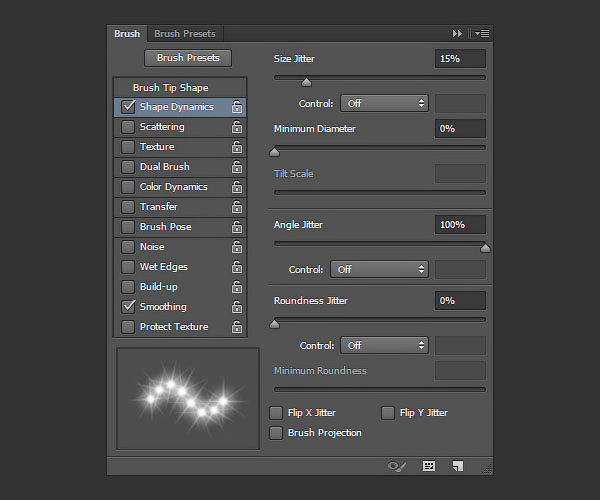Switch to the Brush tab

click(127, 34)
